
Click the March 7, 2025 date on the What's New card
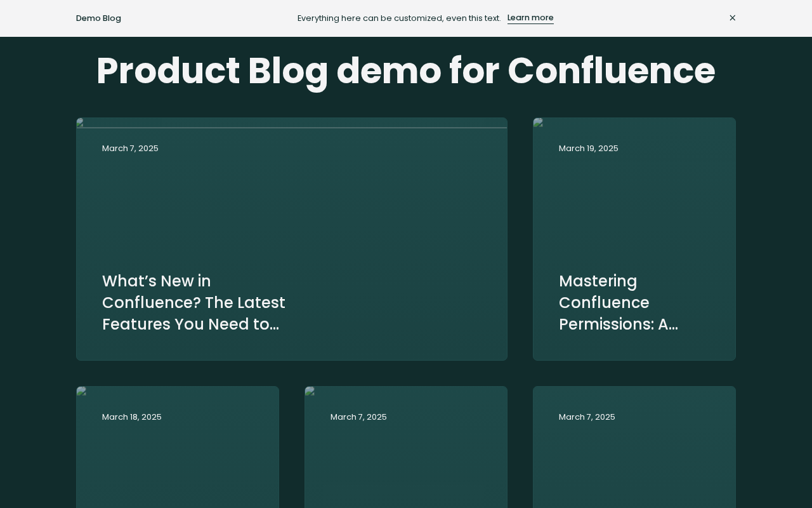point(130,148)
